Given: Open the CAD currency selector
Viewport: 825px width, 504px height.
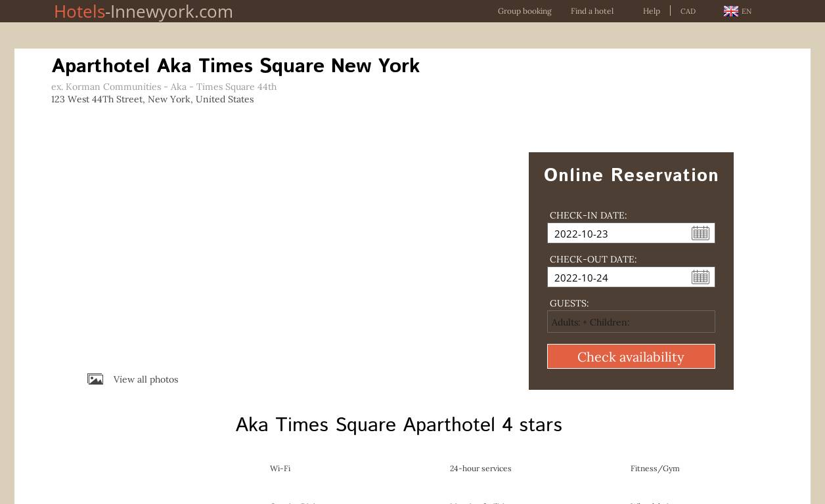Looking at the screenshot, I should [688, 11].
